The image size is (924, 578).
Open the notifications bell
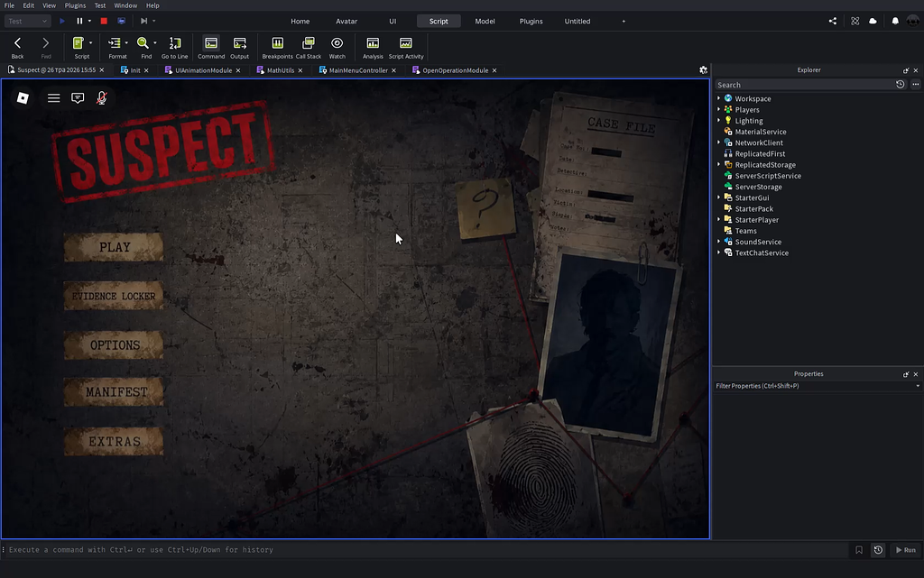click(x=895, y=21)
